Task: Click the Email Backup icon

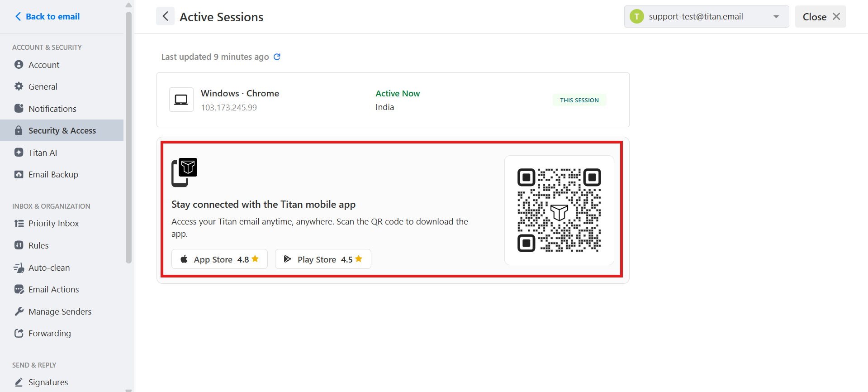Action: pos(19,174)
